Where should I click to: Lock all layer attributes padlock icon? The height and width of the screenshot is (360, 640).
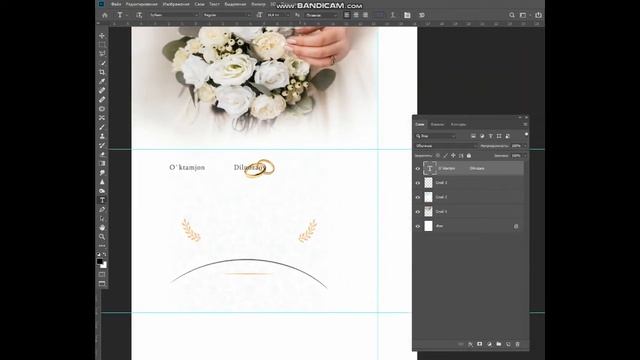point(469,156)
